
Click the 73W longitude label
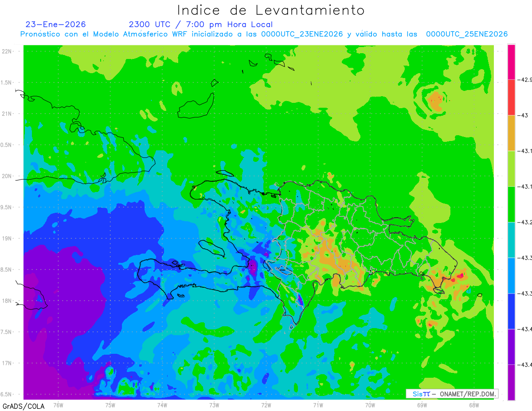(214, 405)
